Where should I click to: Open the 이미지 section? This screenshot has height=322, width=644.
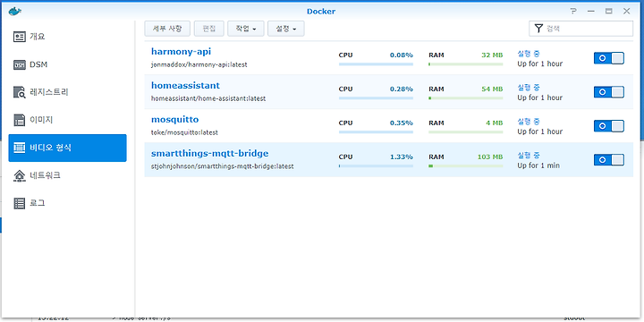[x=67, y=120]
